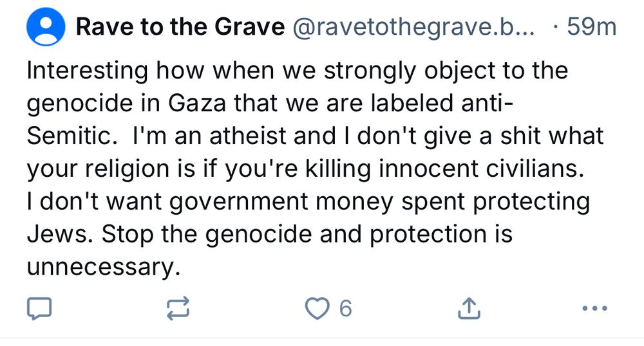Click the line starting "Jews. Stop the genocide"
Screen dimensions: 644x346
[x=269, y=234]
